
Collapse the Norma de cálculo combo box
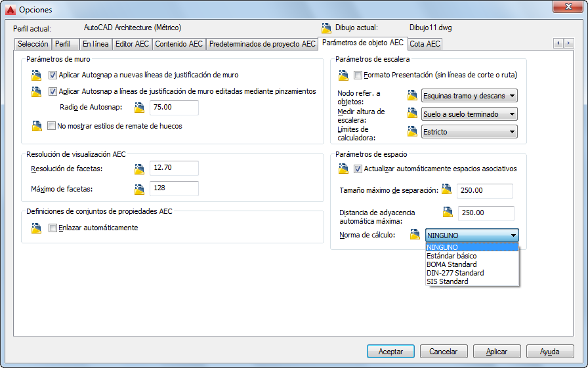[x=472, y=235]
